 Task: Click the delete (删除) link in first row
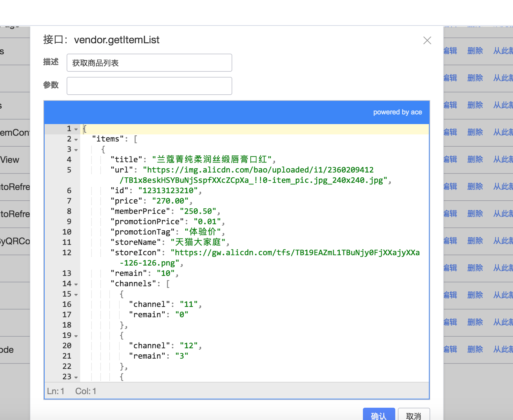(475, 51)
